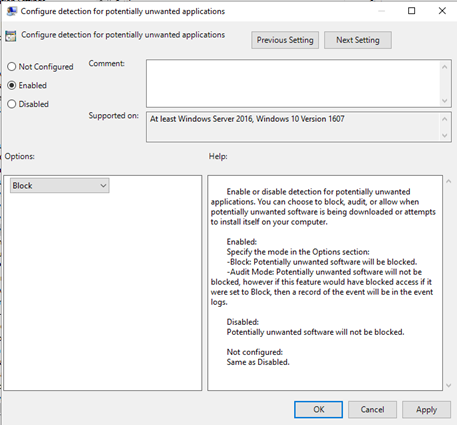Click Apply to save the policy
This screenshot has width=457, height=425.
[426, 409]
